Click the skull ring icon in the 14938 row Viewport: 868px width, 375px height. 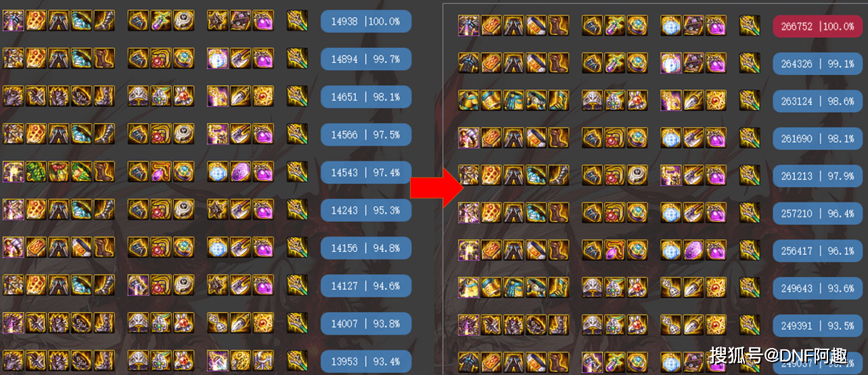pos(183,20)
